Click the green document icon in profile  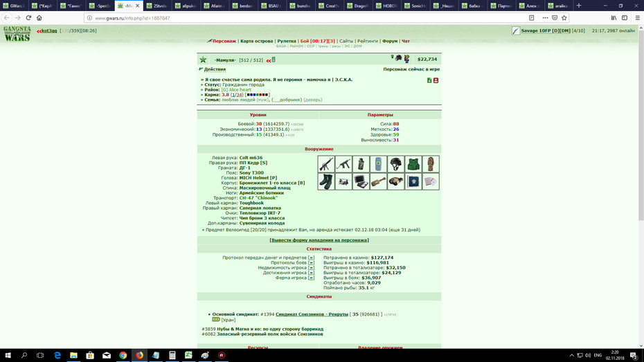click(x=429, y=80)
